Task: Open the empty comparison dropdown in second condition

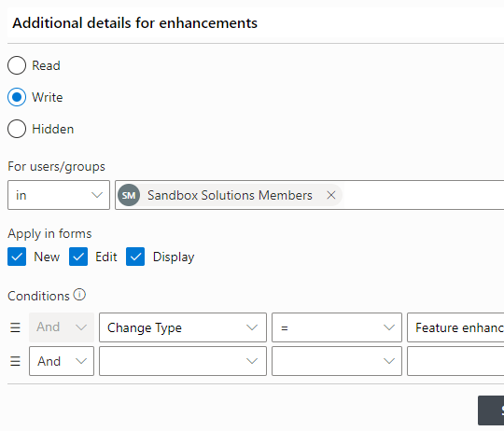Action: tap(337, 361)
